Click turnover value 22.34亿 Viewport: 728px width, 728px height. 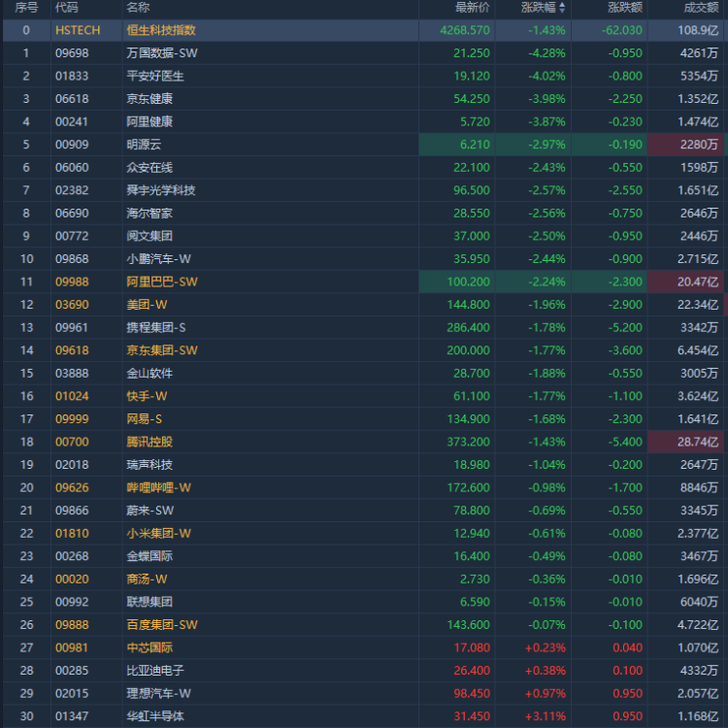point(698,305)
